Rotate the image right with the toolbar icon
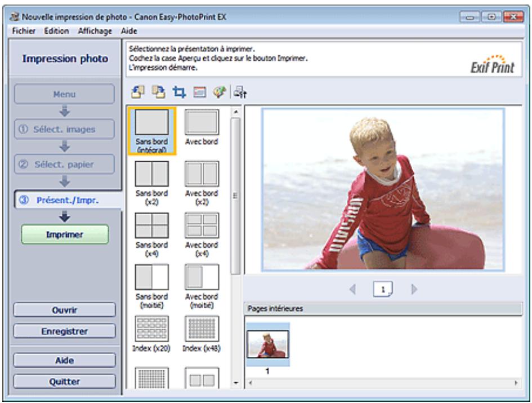 tap(158, 92)
